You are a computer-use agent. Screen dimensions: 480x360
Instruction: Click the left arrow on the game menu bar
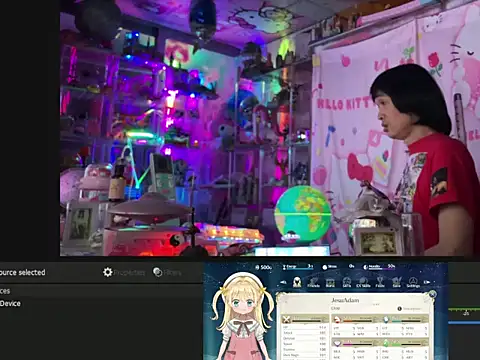coord(283,282)
